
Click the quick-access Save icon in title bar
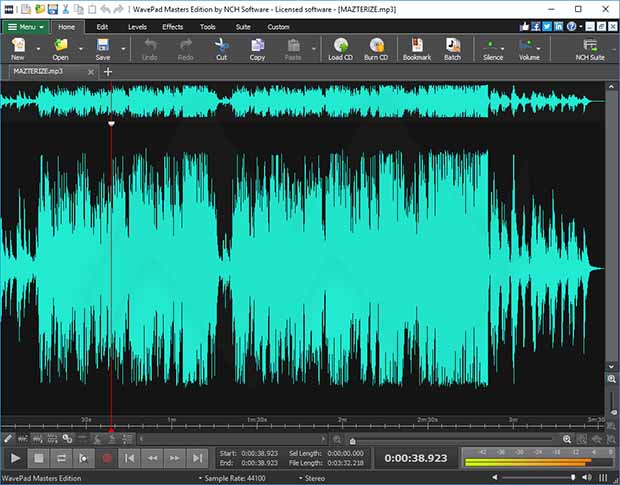click(53, 9)
